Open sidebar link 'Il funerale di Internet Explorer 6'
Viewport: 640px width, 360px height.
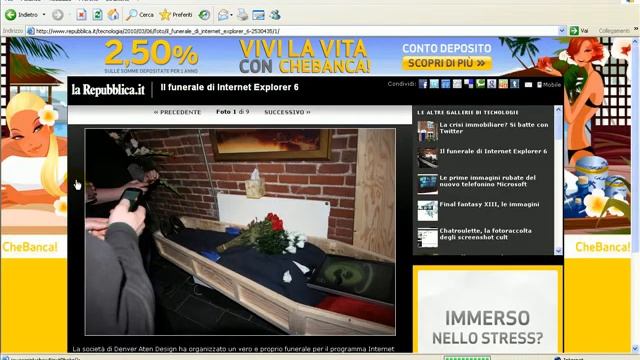(x=493, y=151)
